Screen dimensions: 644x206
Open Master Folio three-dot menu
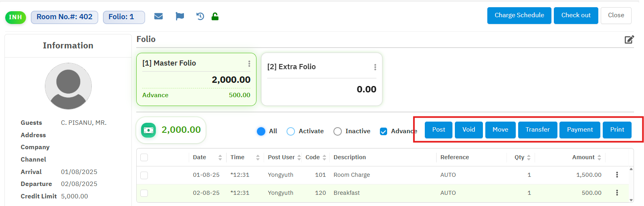(249, 64)
